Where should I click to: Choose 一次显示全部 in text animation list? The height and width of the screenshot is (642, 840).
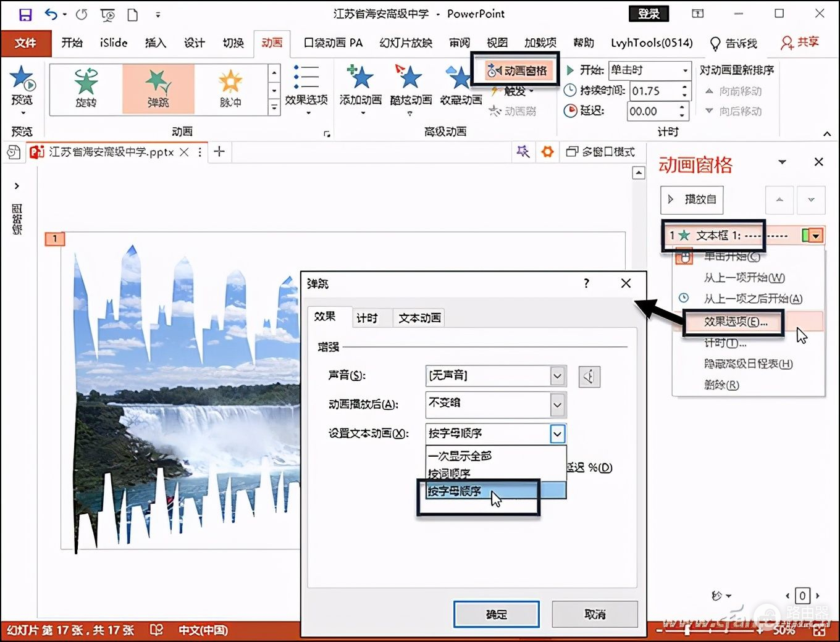461,456
